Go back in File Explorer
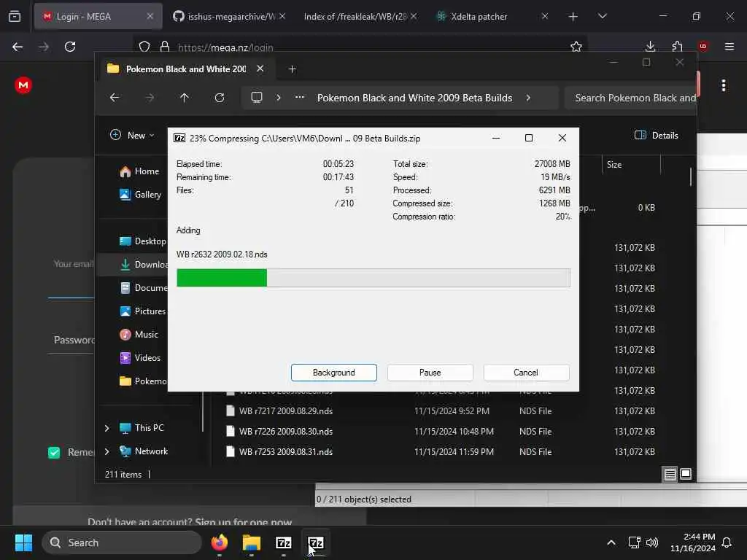Image resolution: width=747 pixels, height=560 pixels. pyautogui.click(x=115, y=98)
